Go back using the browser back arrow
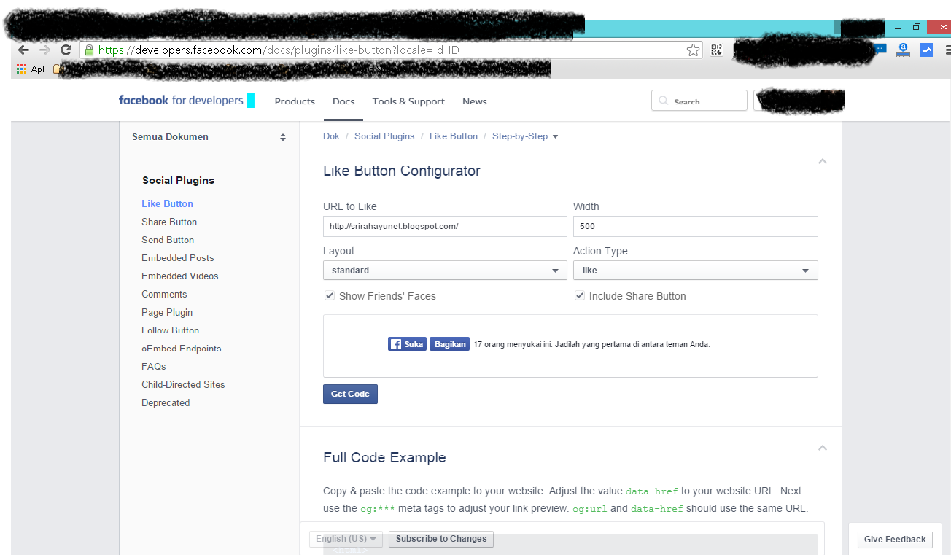The height and width of the screenshot is (560, 951). pyautogui.click(x=23, y=50)
